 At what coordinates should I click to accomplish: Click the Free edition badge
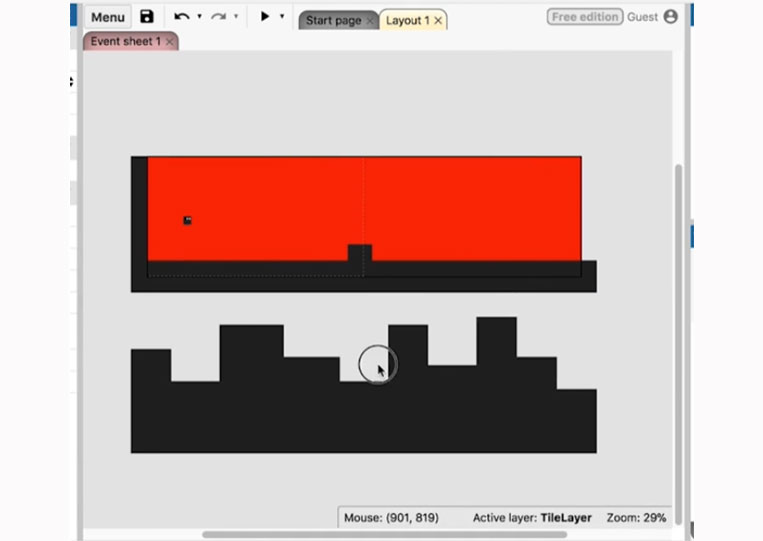point(585,17)
